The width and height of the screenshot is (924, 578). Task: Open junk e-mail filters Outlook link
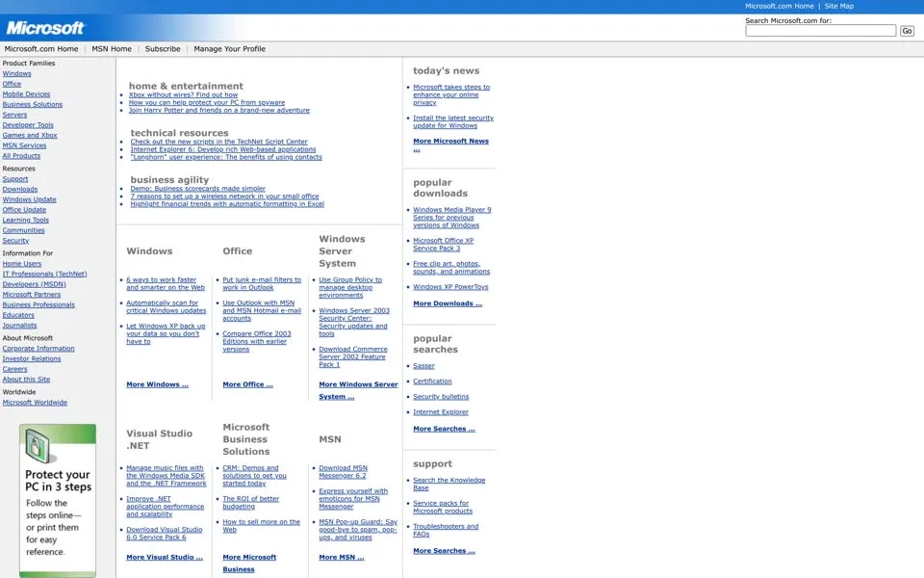click(x=262, y=283)
